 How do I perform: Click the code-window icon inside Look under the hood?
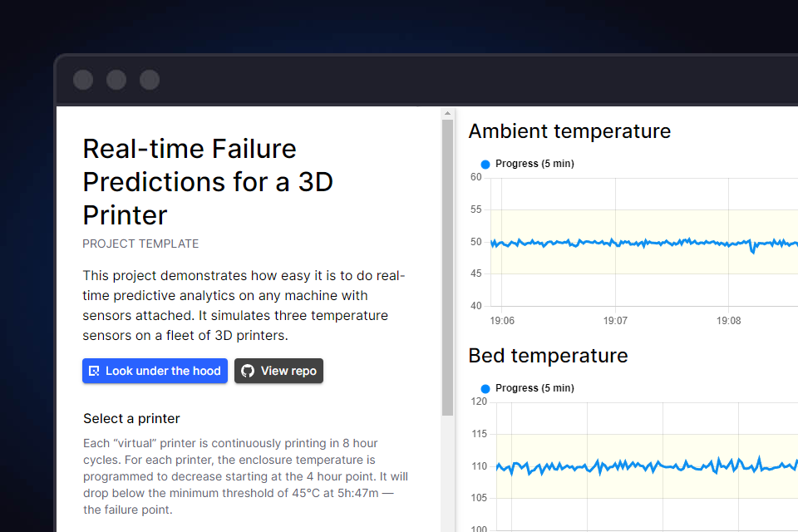point(93,371)
